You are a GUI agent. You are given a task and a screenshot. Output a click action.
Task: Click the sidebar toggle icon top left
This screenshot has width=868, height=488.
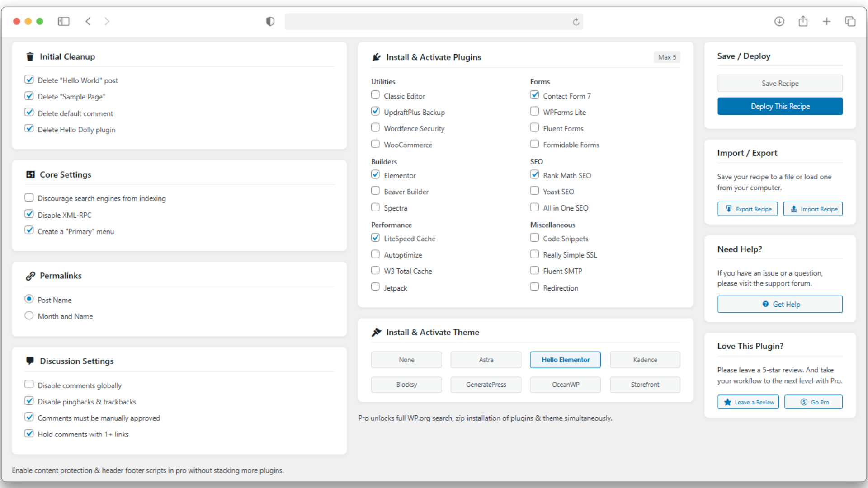coord(63,21)
